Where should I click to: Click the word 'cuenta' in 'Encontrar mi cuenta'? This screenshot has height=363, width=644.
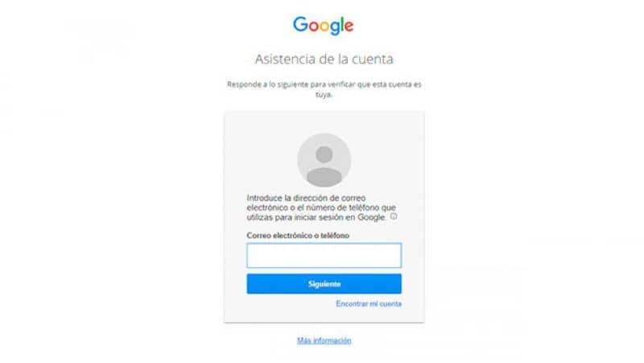(x=390, y=304)
